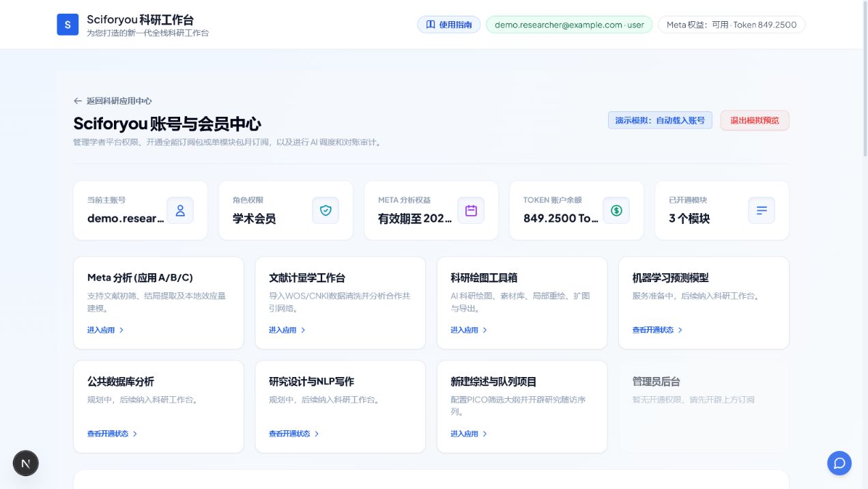Click the 文献计量学工作台 card title
868x489 pixels.
pyautogui.click(x=307, y=278)
